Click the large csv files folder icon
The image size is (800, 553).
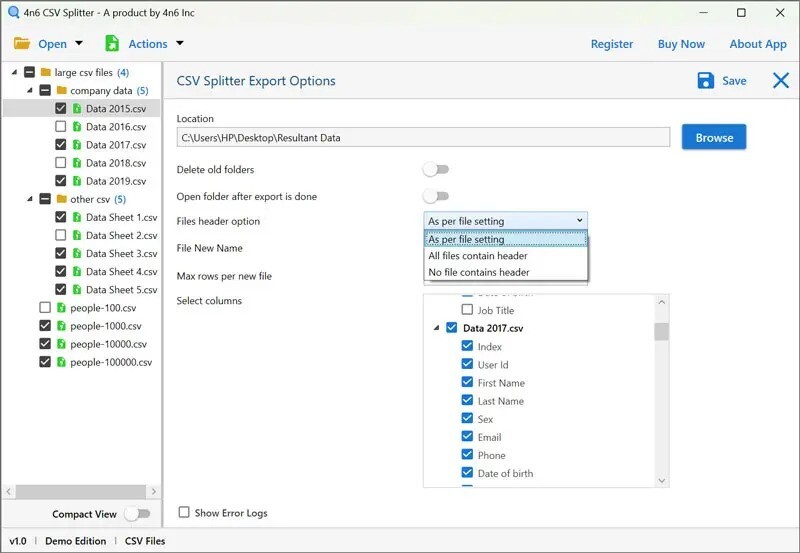(x=46, y=72)
